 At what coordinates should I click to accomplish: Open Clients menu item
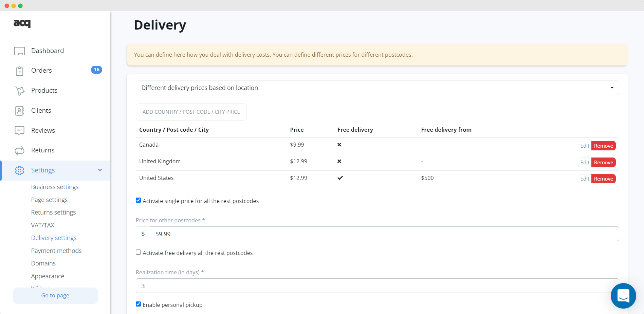[41, 110]
